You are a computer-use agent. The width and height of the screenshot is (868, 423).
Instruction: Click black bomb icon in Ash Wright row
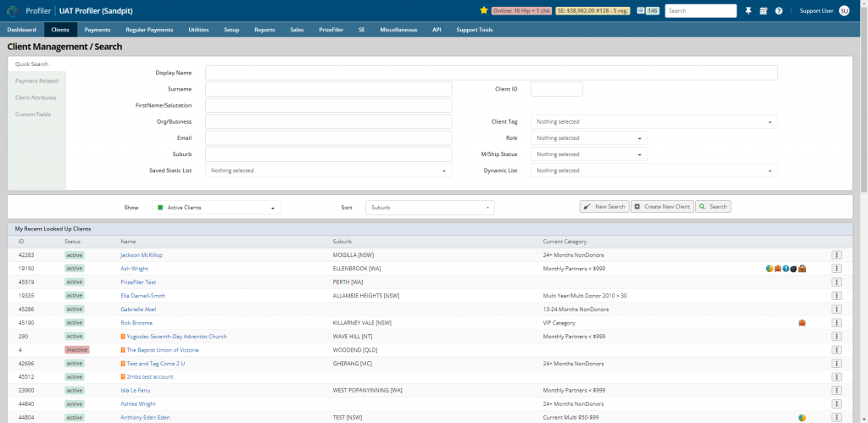(x=793, y=269)
